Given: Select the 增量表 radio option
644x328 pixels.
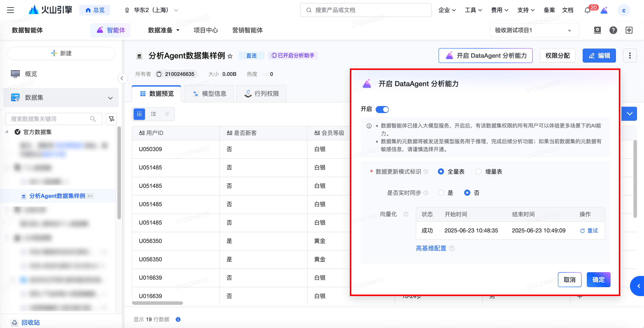Looking at the screenshot, I should coord(478,171).
